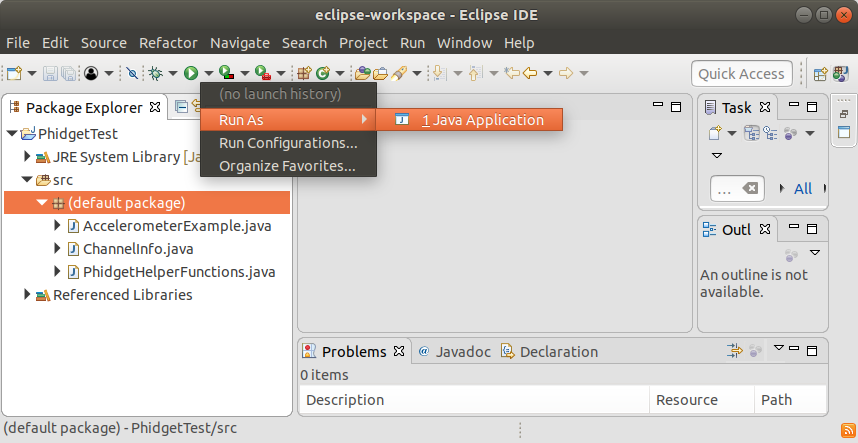Click the Previous Annotation arrow icon

[x=474, y=73]
